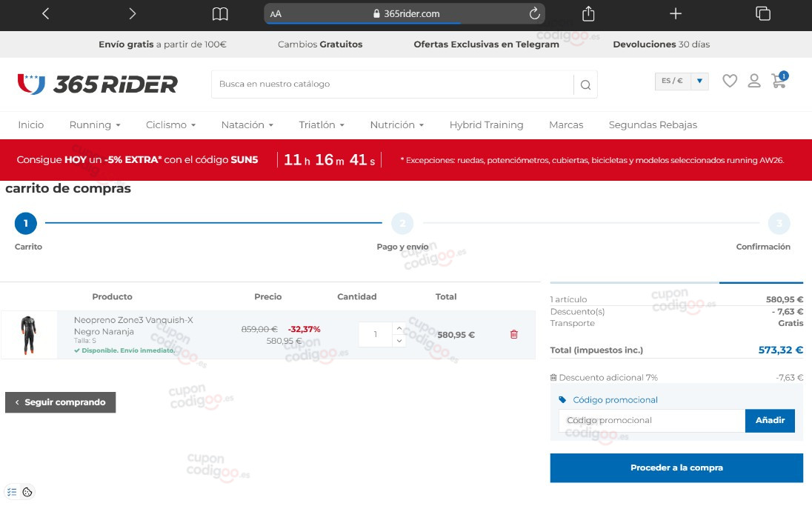Go forward with the browser forward arrow

point(132,13)
